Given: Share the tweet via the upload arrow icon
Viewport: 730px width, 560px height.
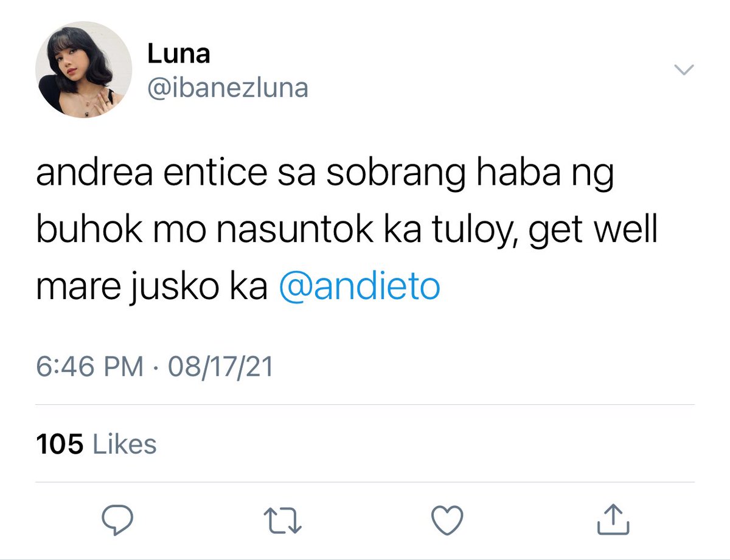Looking at the screenshot, I should pos(613,519).
